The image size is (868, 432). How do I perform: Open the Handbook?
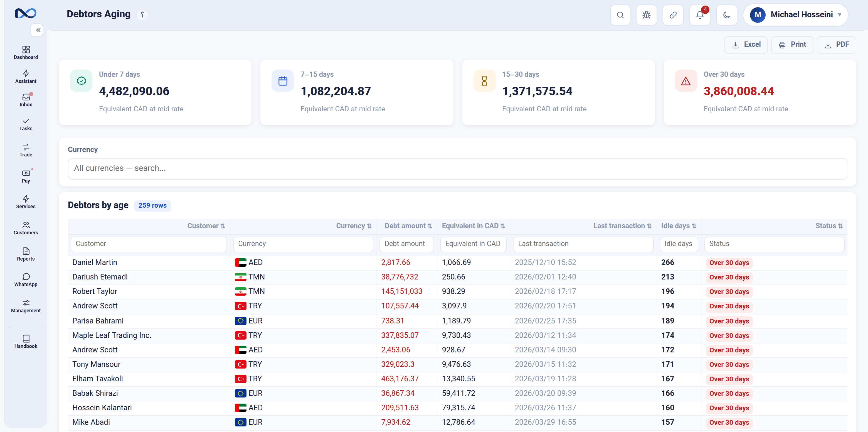click(26, 342)
